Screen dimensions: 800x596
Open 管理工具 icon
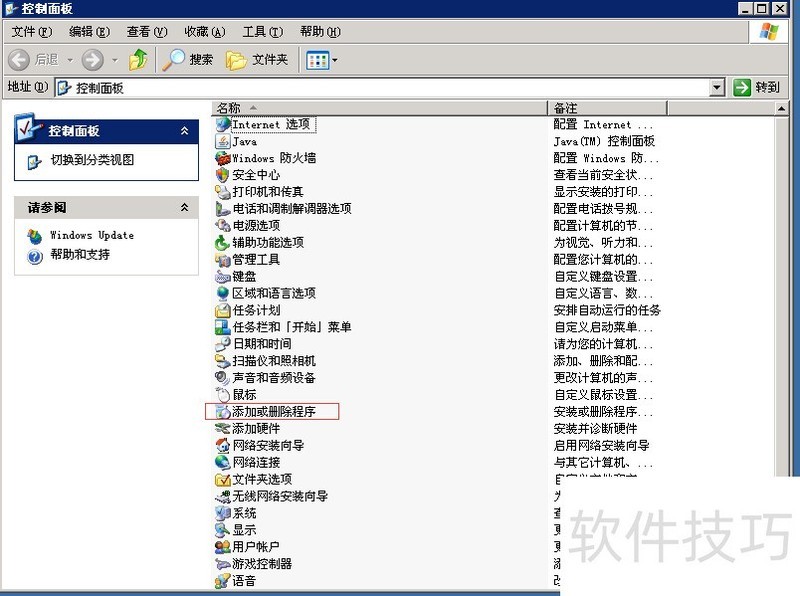coord(222,259)
